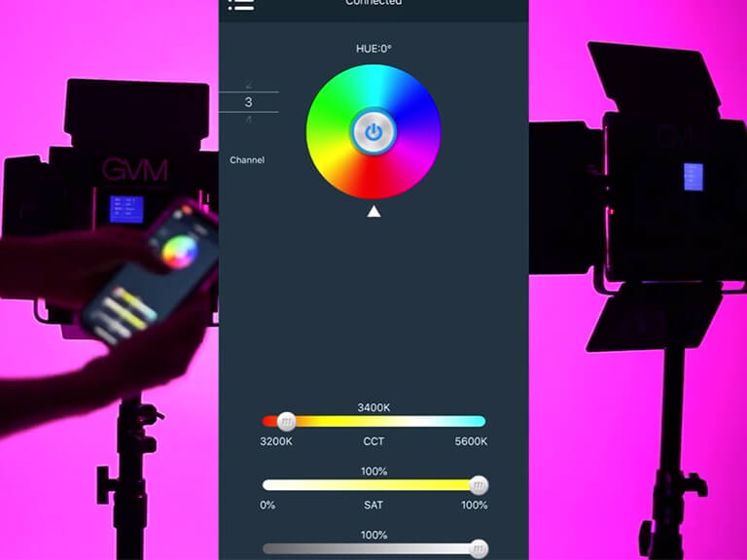747x560 pixels.
Task: Select channel 4 below the current channel
Action: (248, 119)
